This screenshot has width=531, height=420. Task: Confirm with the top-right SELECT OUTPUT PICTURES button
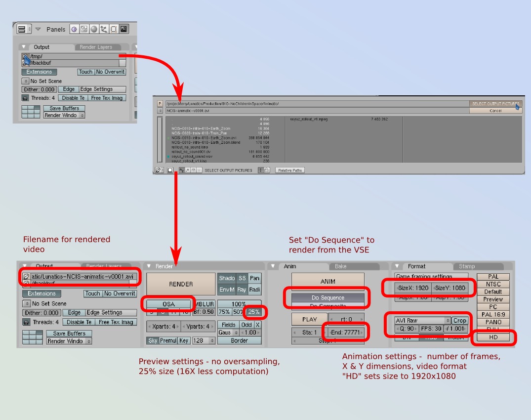click(x=495, y=104)
